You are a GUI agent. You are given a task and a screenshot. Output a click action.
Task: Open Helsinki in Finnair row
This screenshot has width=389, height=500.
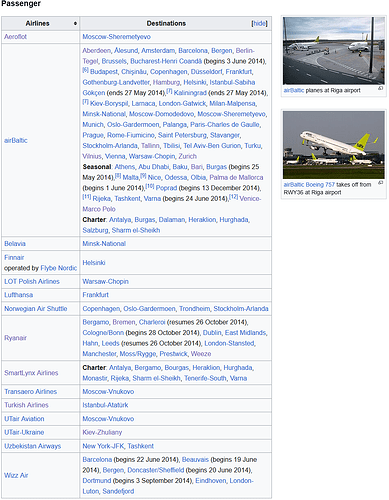[x=94, y=263]
